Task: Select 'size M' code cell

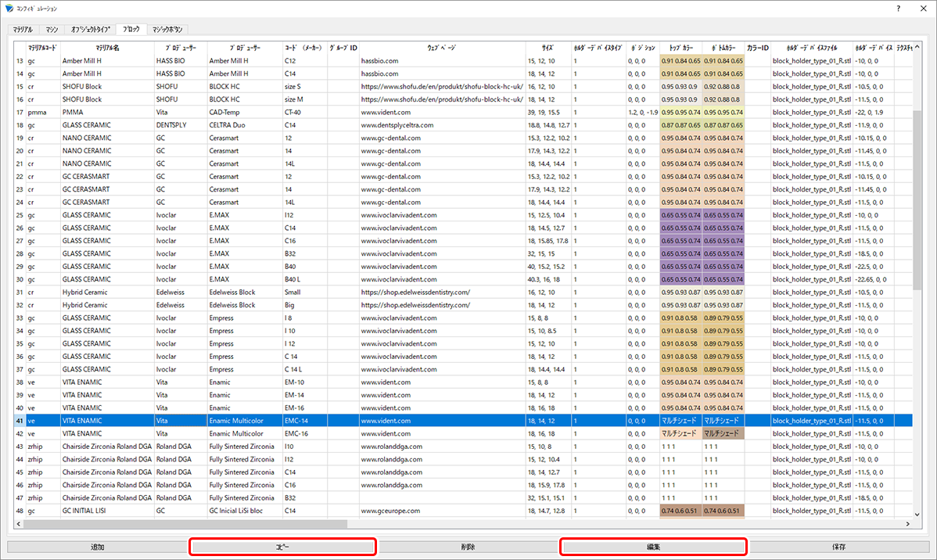Action: pos(305,100)
